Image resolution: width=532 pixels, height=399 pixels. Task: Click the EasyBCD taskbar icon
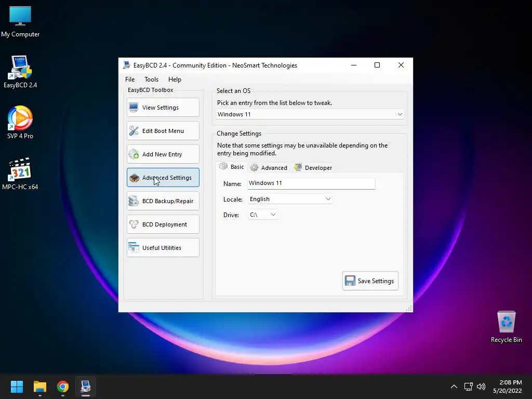point(86,387)
